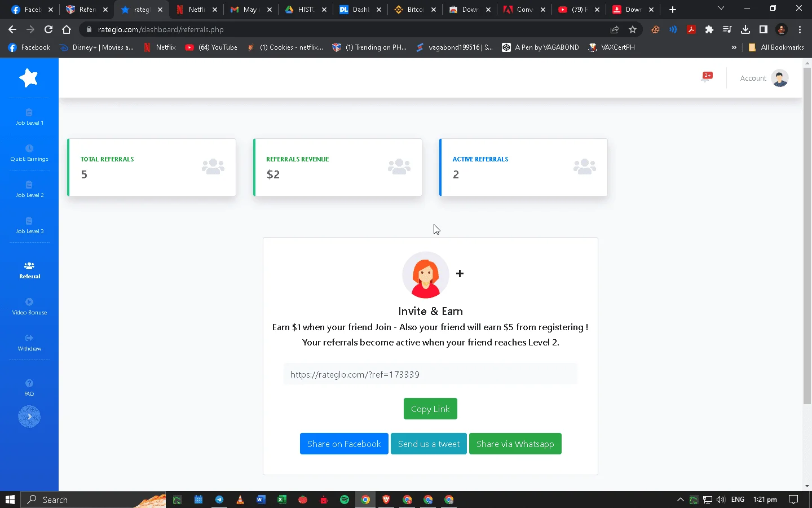Click the Total Referrals card
Image resolution: width=812 pixels, height=508 pixels.
coord(152,167)
